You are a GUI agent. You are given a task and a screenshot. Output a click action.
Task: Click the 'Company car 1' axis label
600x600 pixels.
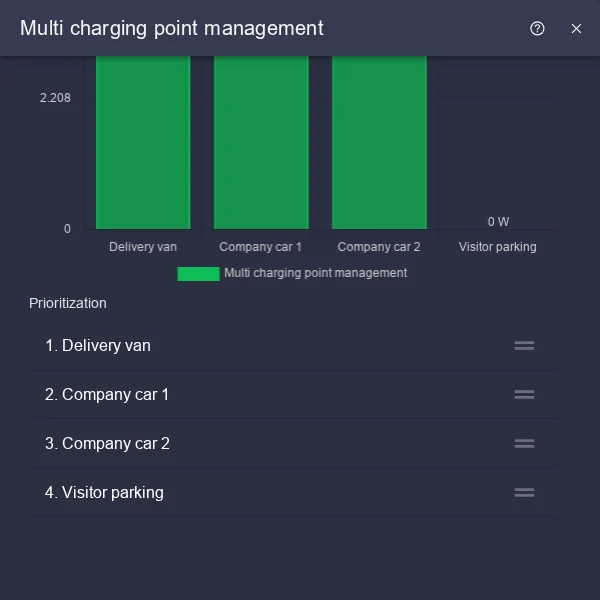pos(261,247)
